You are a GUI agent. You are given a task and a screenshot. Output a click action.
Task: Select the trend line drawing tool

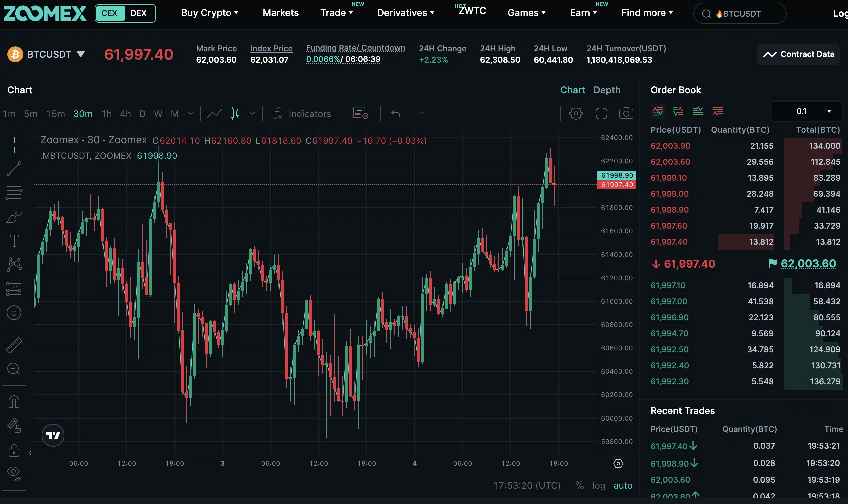point(14,169)
